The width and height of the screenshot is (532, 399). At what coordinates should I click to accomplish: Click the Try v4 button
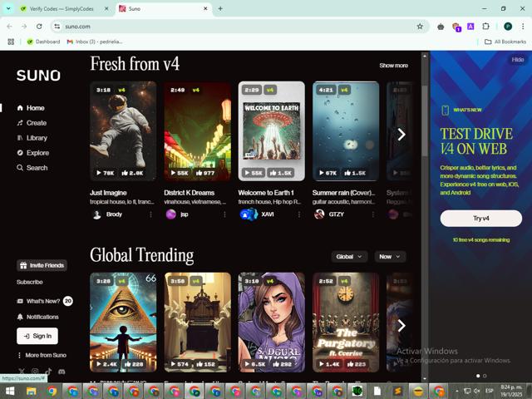tap(481, 218)
